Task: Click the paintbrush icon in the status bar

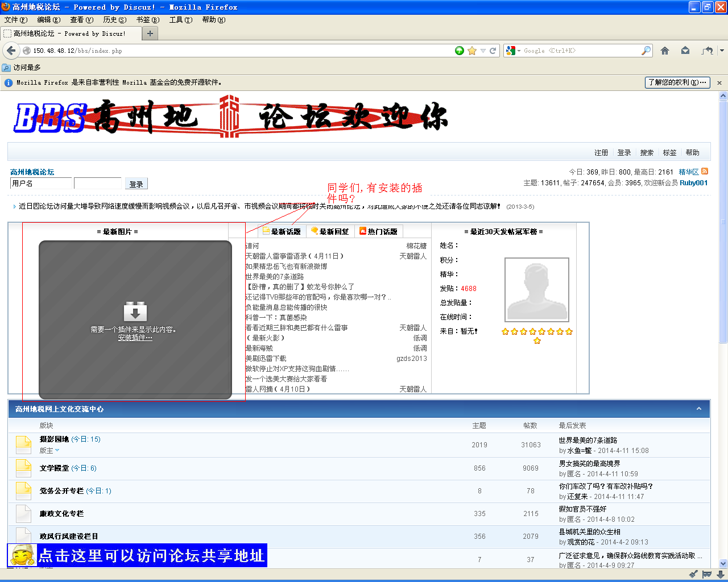Action: point(693,574)
